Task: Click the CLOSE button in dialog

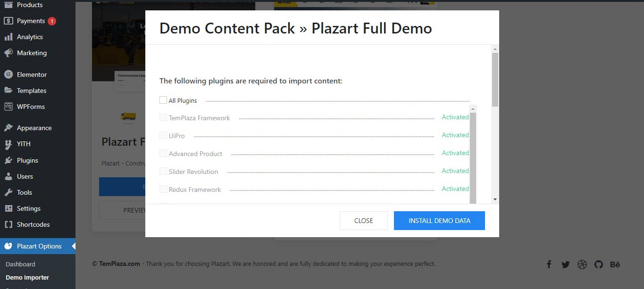Action: coord(364,221)
